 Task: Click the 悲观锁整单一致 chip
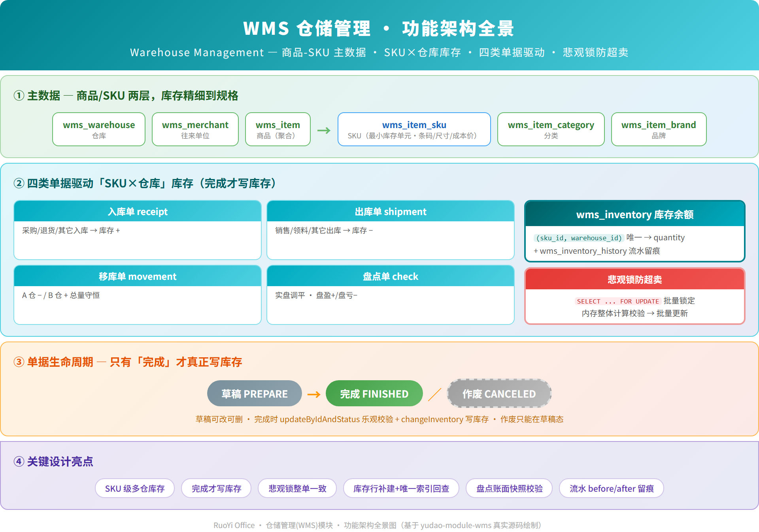(x=298, y=489)
